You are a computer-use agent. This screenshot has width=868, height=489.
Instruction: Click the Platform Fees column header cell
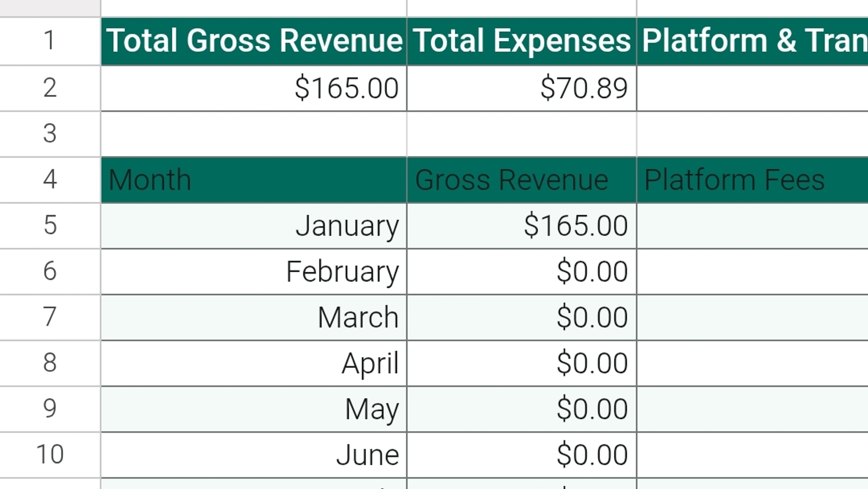tap(753, 180)
